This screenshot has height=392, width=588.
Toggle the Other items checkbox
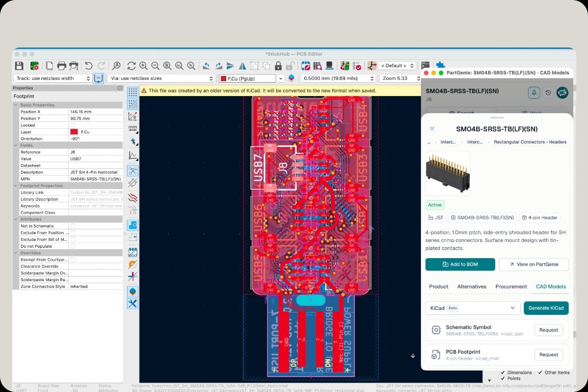pyautogui.click(x=540, y=372)
